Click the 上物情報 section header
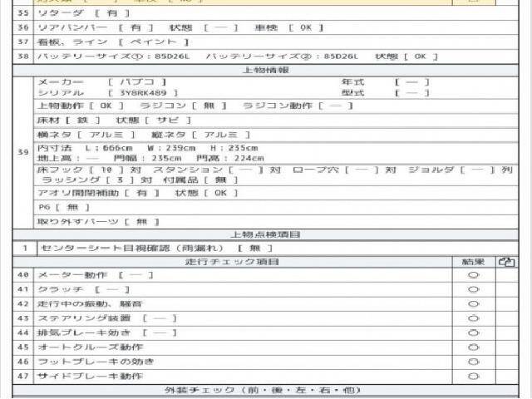This screenshot has height=399, width=532. pos(265,71)
